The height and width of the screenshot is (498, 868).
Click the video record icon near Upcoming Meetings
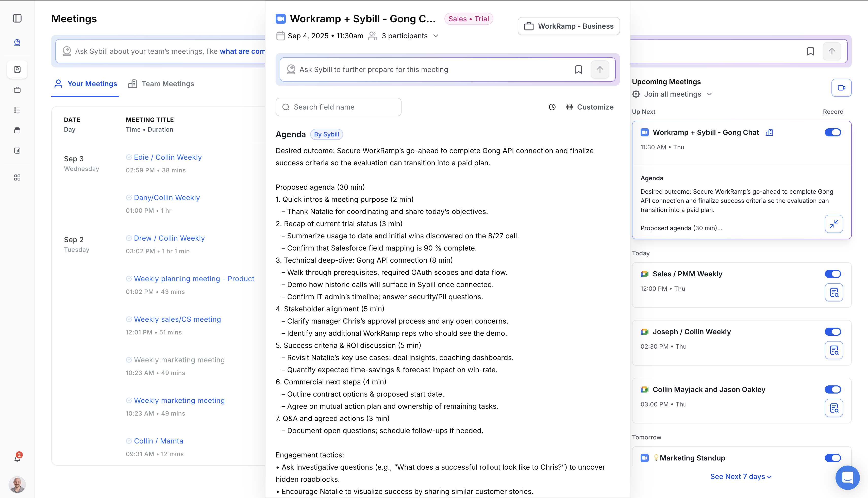click(x=841, y=88)
